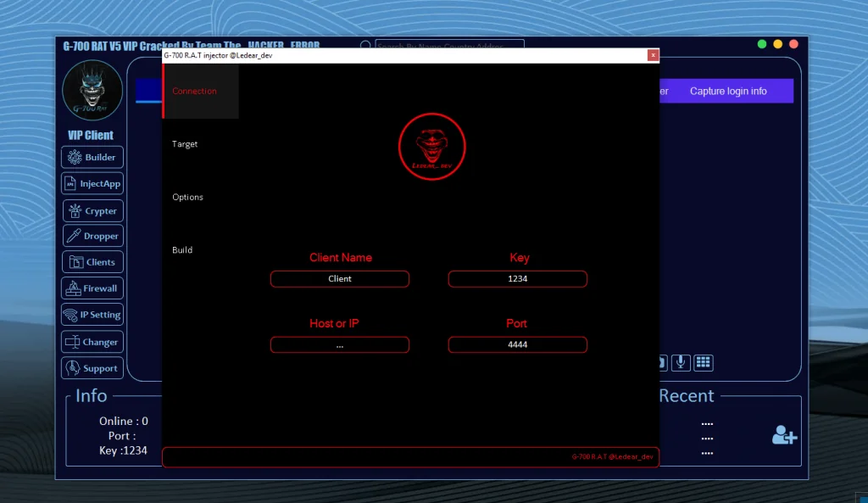The height and width of the screenshot is (503, 868).
Task: View the Clients panel
Action: pos(92,262)
